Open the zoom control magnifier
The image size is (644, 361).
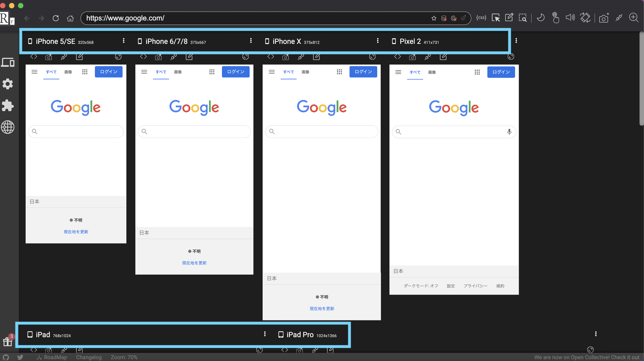point(634,18)
